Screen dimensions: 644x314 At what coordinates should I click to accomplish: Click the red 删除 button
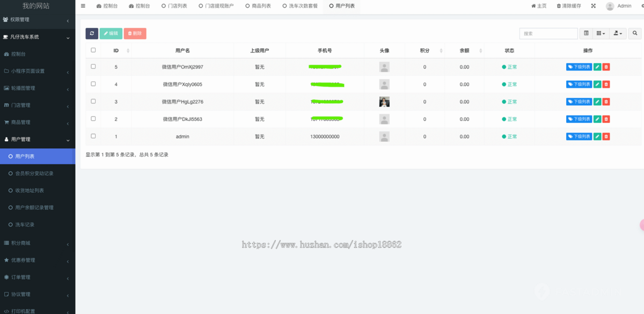(x=135, y=33)
